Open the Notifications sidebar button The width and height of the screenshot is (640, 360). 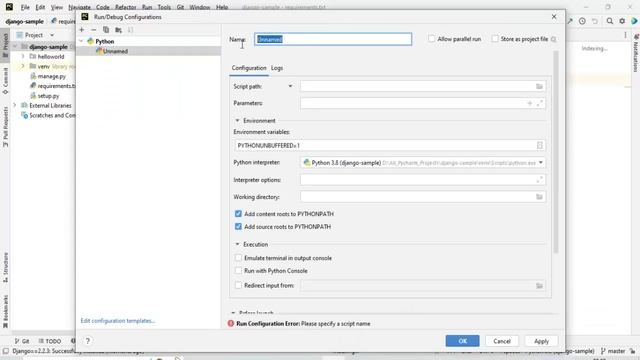point(636,53)
